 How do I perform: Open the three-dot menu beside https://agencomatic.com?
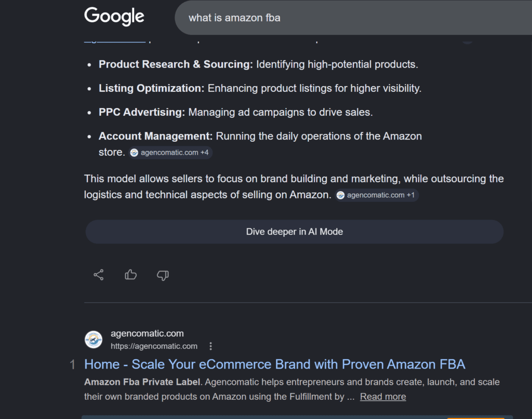pos(211,346)
